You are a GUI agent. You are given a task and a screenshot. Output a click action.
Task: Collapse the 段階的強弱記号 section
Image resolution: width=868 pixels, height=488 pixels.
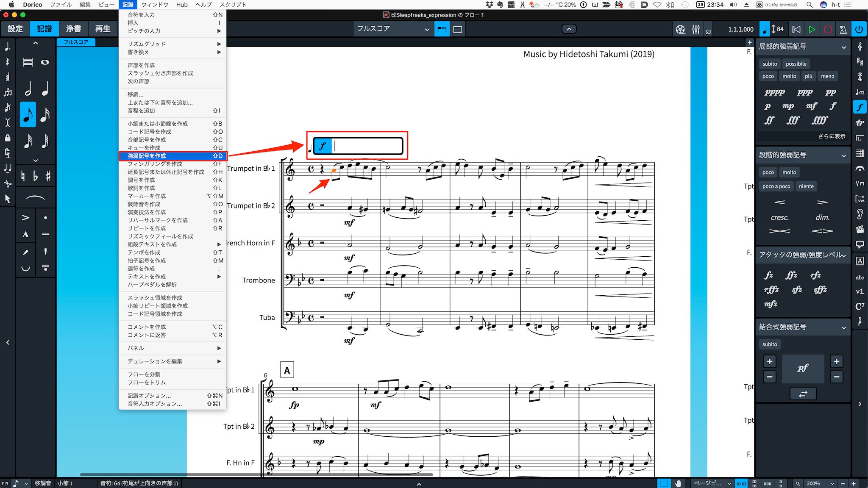click(843, 155)
